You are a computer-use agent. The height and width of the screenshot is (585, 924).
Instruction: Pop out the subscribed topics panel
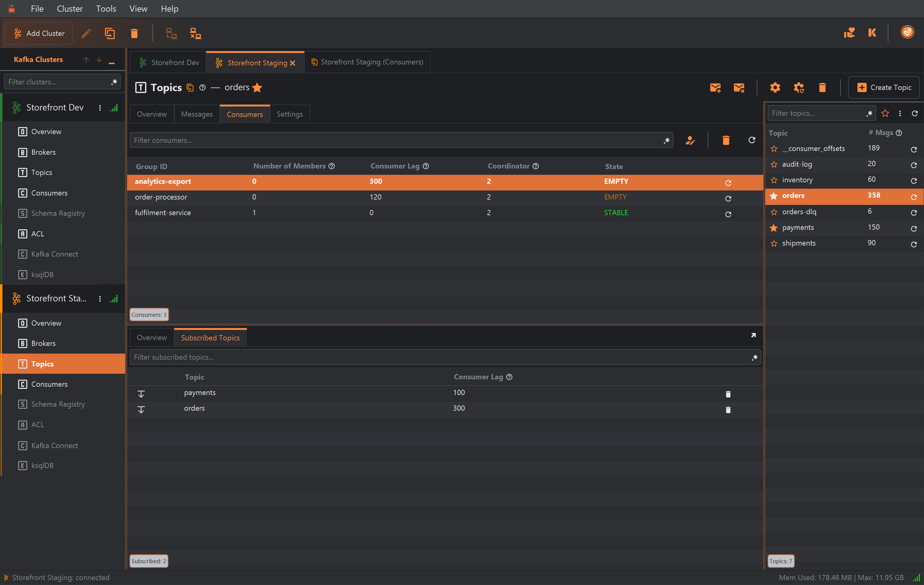pyautogui.click(x=753, y=335)
